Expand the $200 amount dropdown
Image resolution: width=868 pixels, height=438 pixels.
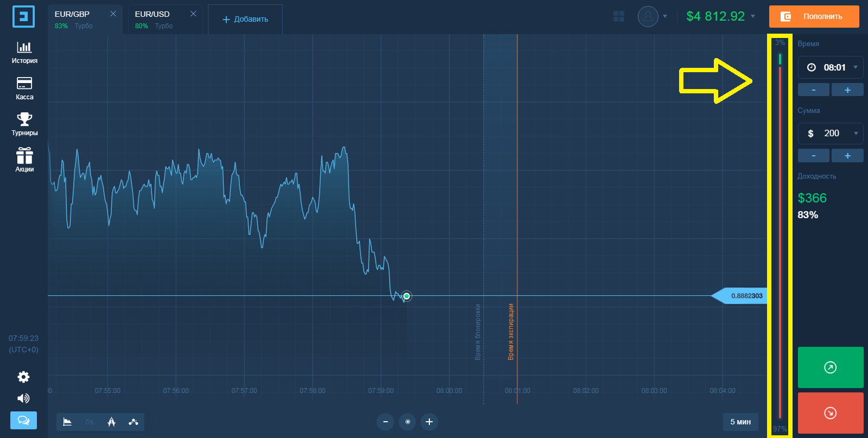831,133
